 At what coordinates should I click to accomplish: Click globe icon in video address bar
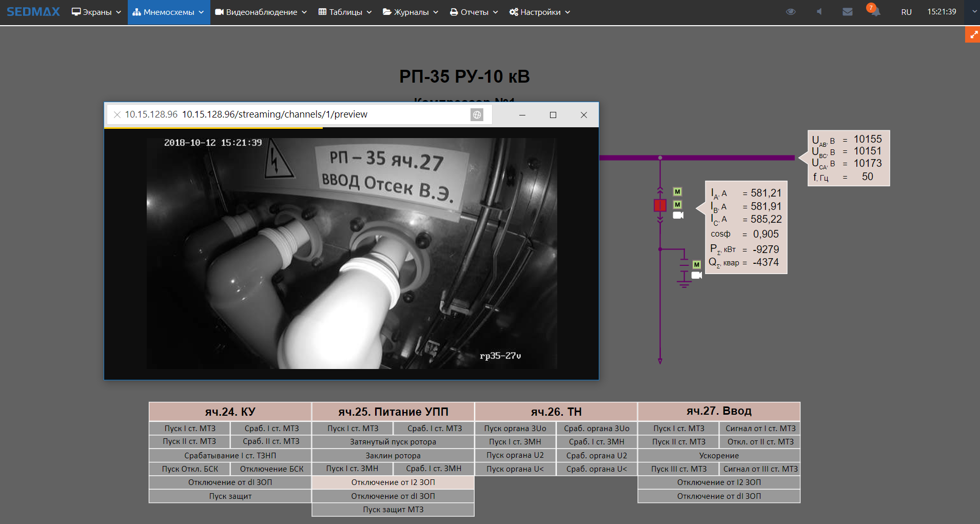tap(477, 115)
